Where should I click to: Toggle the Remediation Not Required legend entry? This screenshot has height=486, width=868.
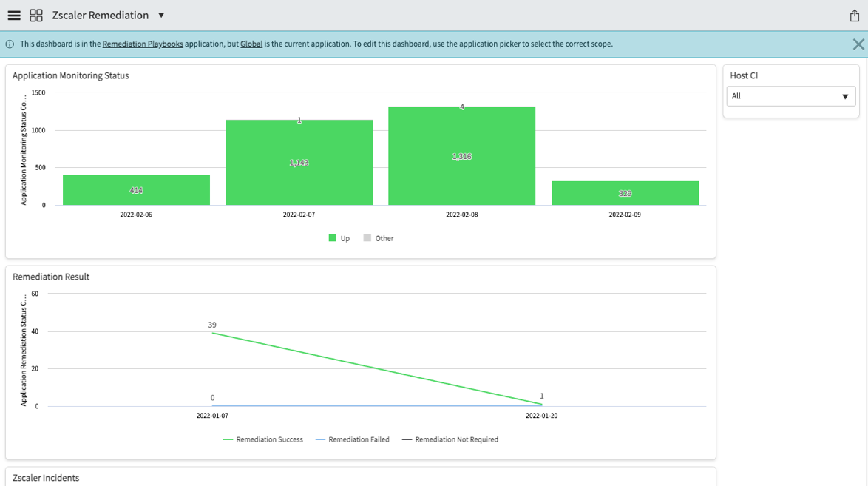[x=450, y=439]
